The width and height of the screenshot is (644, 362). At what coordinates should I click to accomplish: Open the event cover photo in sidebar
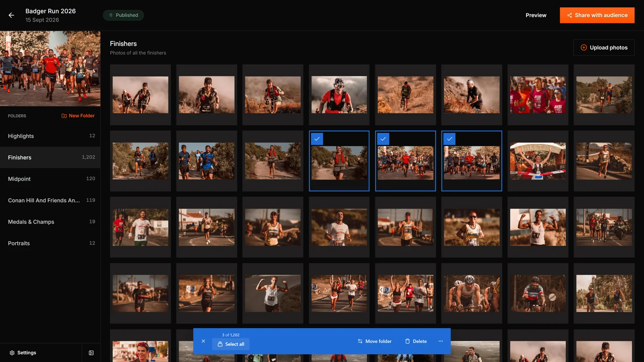pos(50,69)
